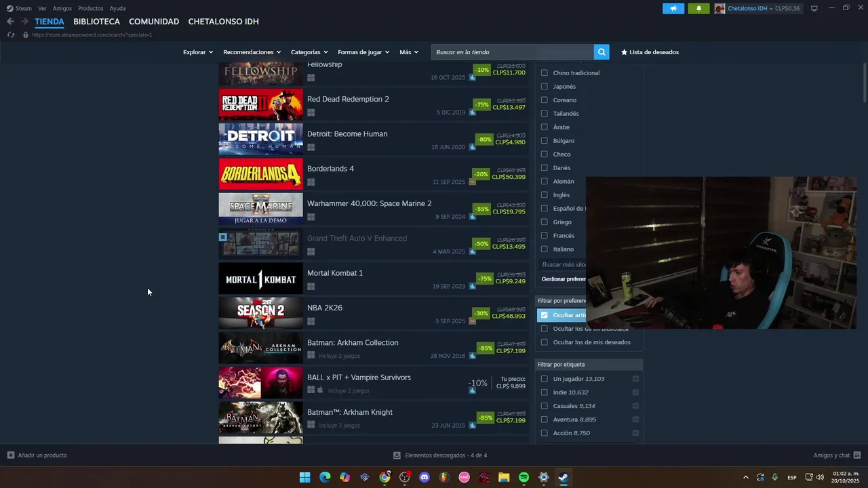Click Windows platform icon under Red Dead Redemption 2
Screen dimensions: 868x488
(311, 113)
